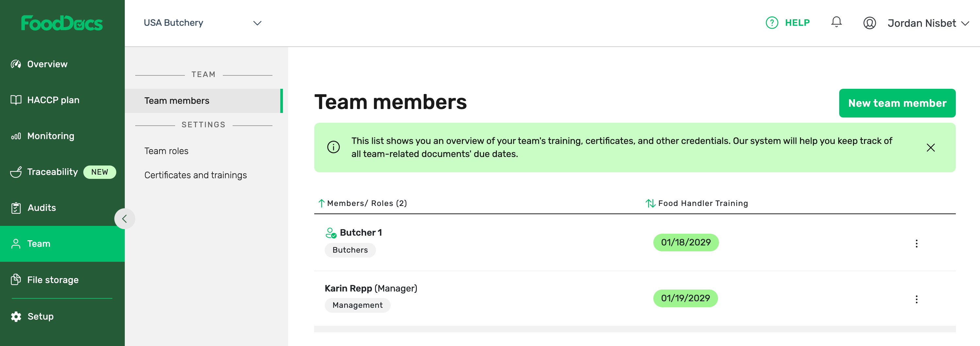This screenshot has width=980, height=346.
Task: Open Certificates and trainings settings
Action: click(x=195, y=175)
